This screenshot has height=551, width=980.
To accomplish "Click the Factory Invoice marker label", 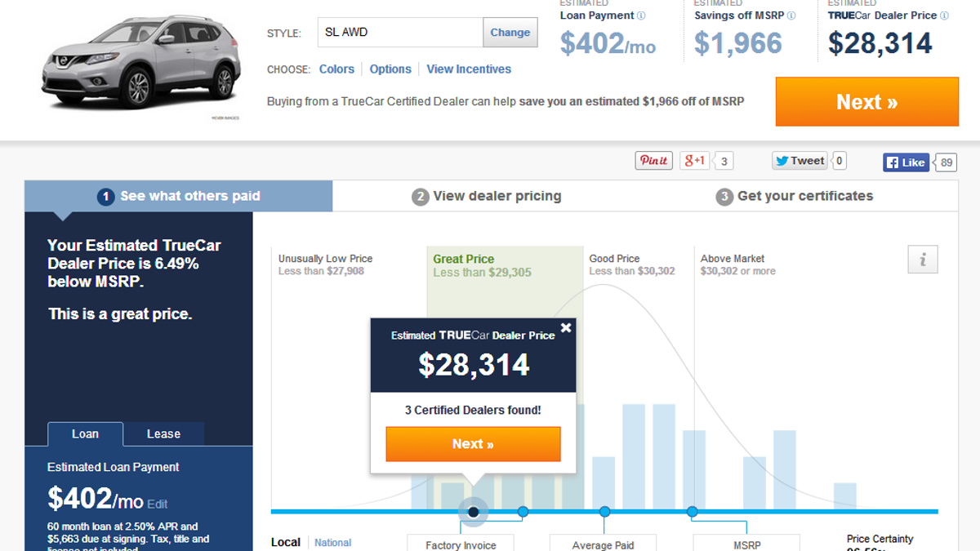I will point(461,544).
